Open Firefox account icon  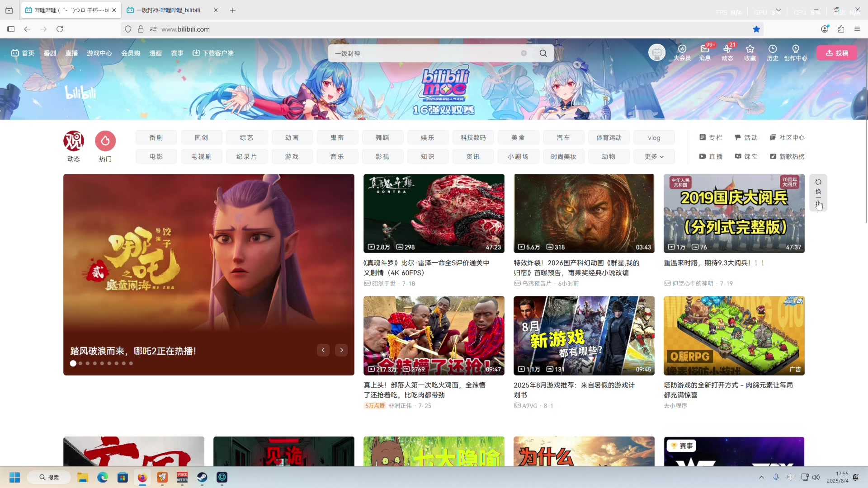pyautogui.click(x=825, y=29)
